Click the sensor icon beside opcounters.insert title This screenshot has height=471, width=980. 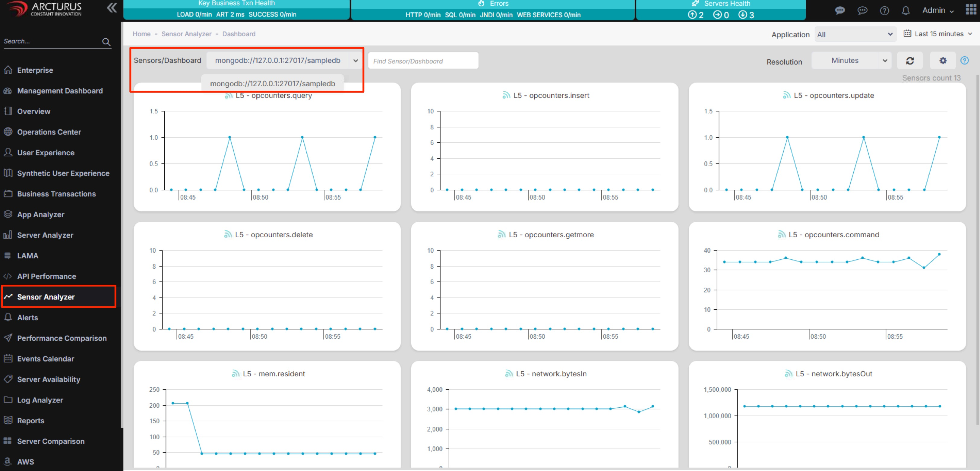click(x=506, y=95)
